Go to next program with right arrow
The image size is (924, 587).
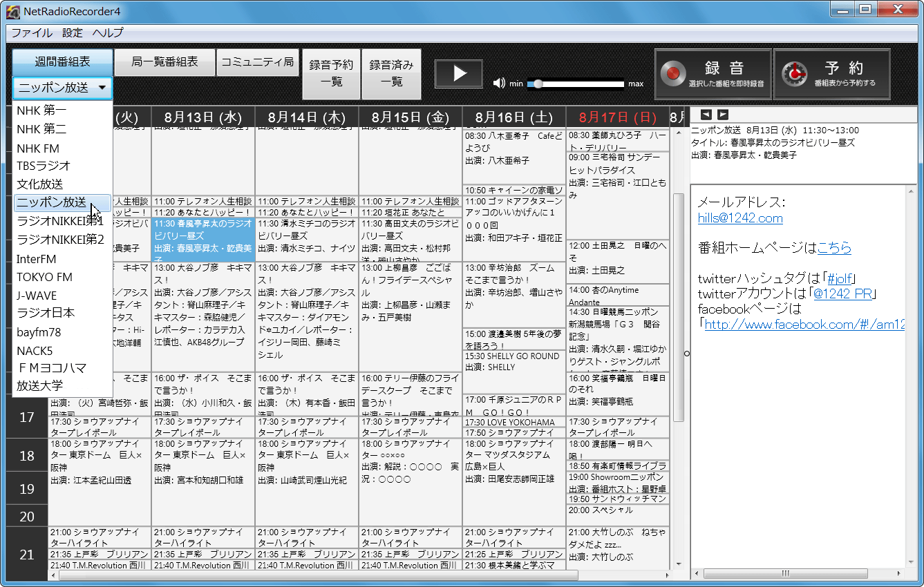[x=722, y=115]
